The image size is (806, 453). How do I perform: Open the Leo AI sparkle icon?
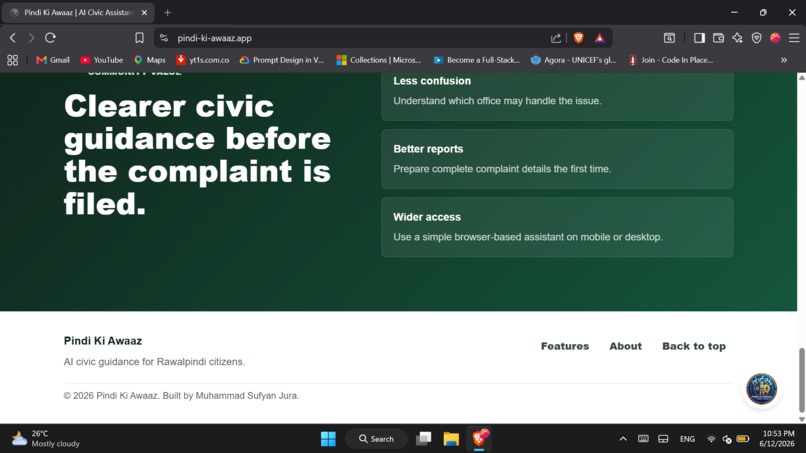[737, 38]
